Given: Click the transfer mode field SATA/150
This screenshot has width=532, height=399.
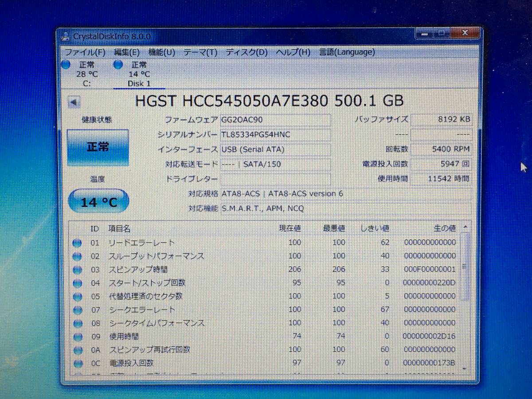Looking at the screenshot, I should pyautogui.click(x=275, y=164).
